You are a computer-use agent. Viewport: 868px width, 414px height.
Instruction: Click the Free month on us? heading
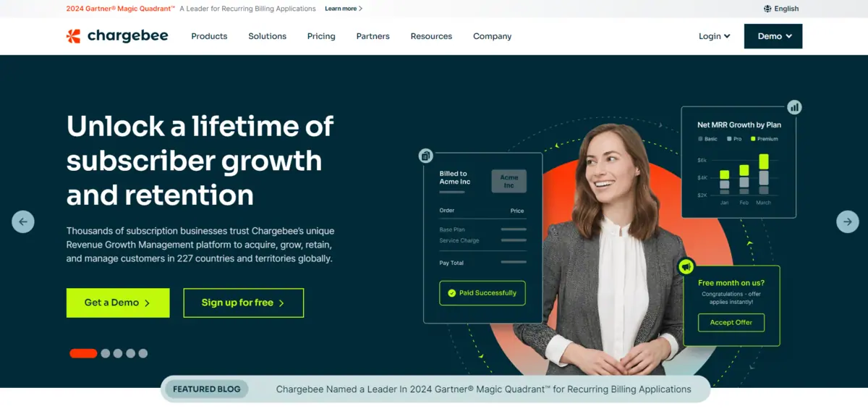pos(731,283)
